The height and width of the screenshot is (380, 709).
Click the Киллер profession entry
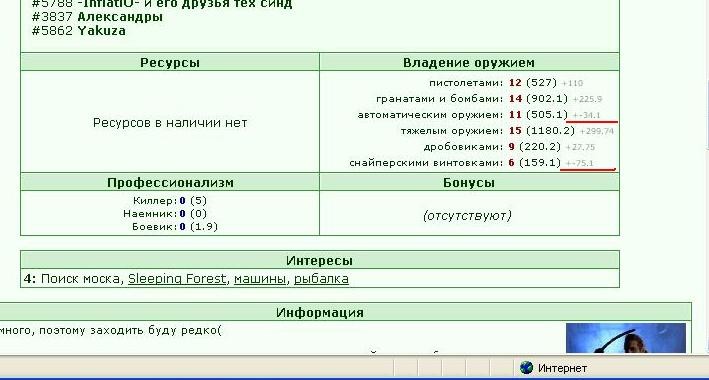click(x=170, y=200)
